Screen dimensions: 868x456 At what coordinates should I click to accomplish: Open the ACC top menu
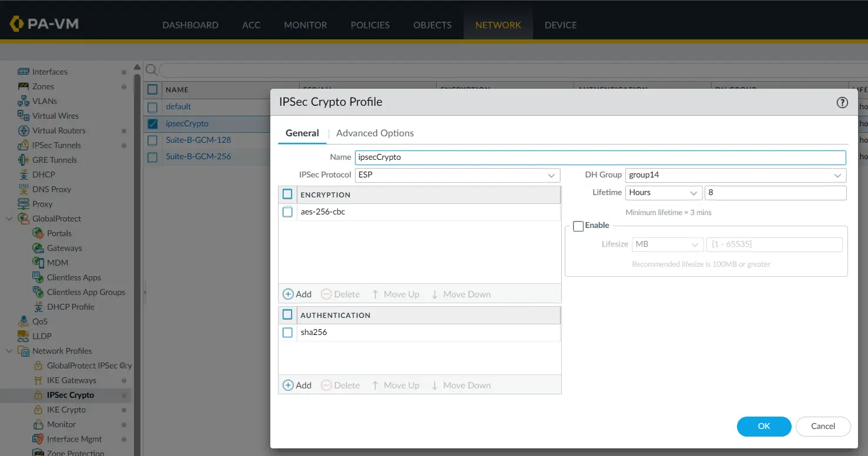click(x=251, y=25)
